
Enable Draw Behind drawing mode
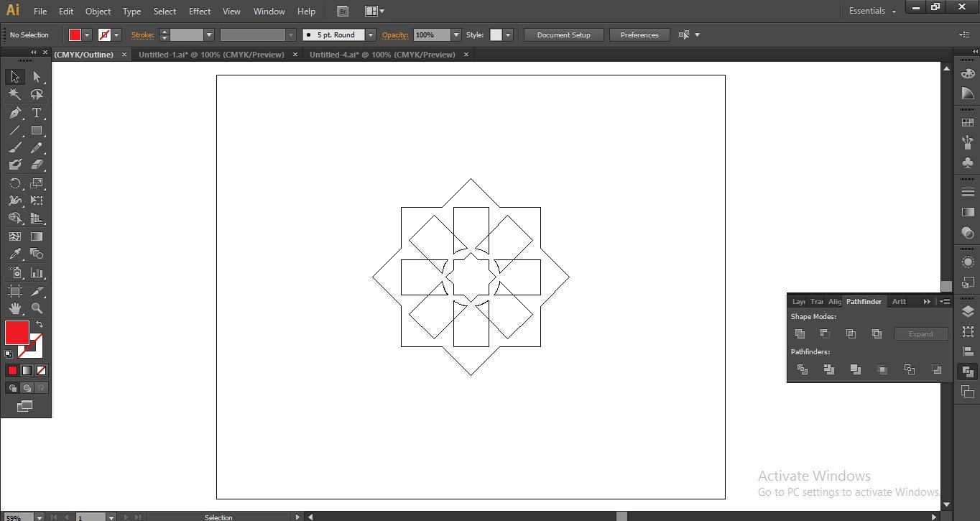[x=27, y=388]
